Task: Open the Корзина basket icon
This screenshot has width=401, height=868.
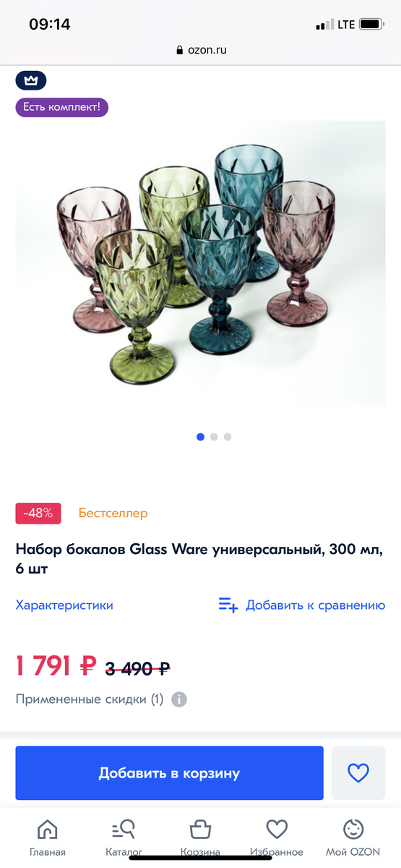Action: pos(200,829)
